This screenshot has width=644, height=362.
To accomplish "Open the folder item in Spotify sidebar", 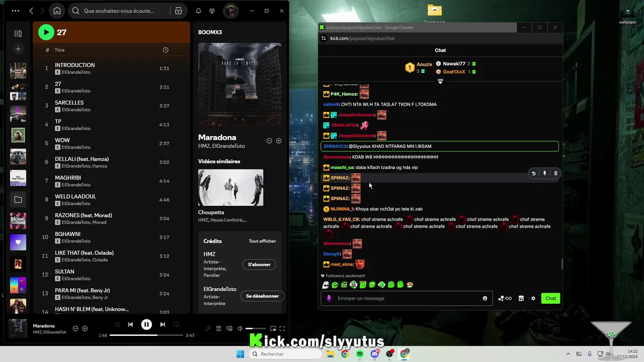I will pos(18,200).
